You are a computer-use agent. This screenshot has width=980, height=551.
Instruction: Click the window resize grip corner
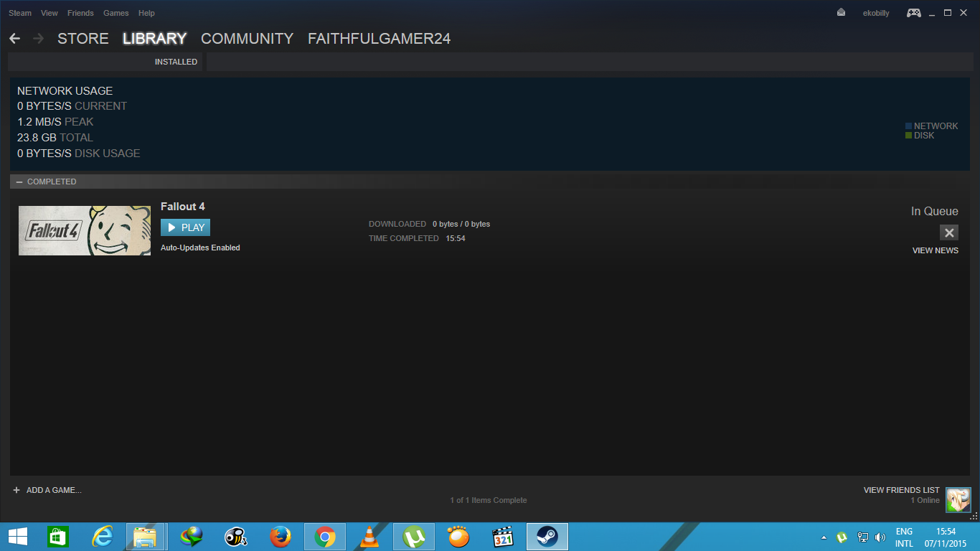pos(974,517)
